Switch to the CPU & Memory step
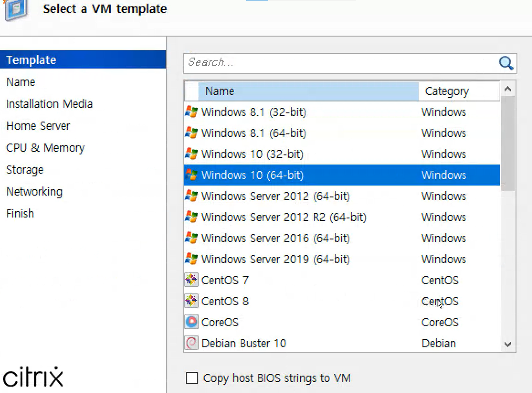 tap(45, 148)
